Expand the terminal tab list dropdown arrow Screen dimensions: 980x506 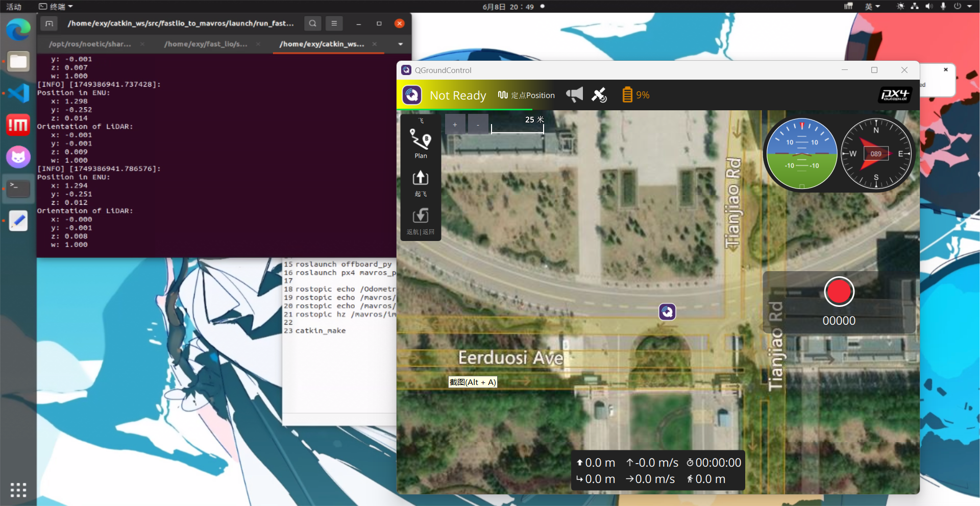point(401,44)
